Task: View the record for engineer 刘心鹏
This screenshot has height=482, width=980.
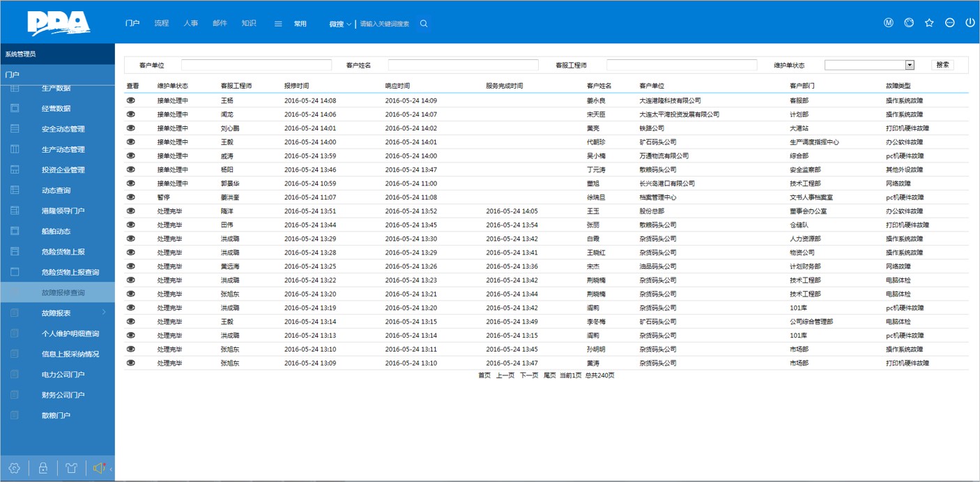Action: pos(131,128)
